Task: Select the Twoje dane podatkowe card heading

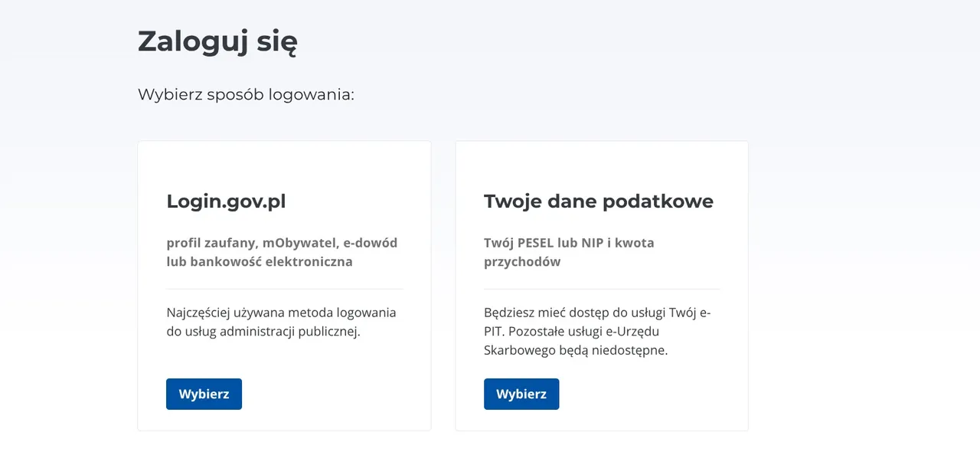Action: click(598, 201)
